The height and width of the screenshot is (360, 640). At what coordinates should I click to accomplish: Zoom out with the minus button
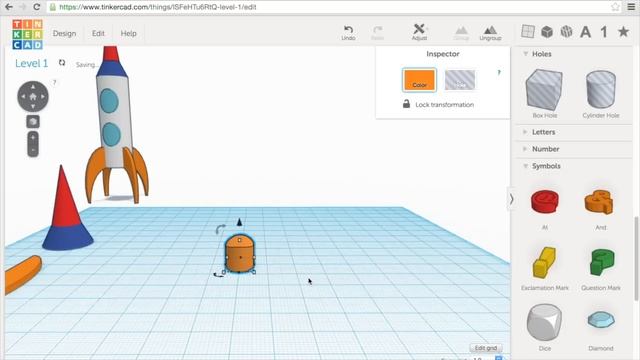tap(33, 151)
